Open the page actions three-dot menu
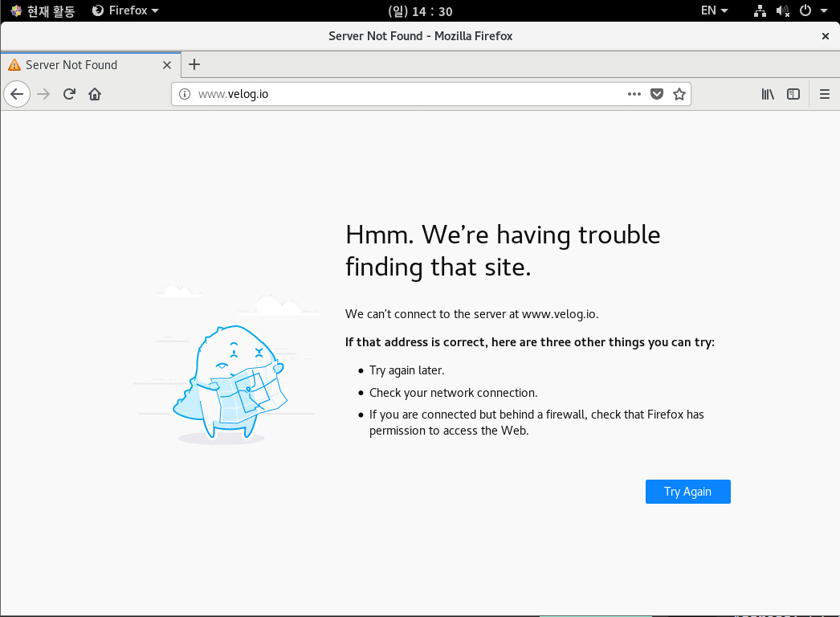This screenshot has width=840, height=617. (x=634, y=94)
